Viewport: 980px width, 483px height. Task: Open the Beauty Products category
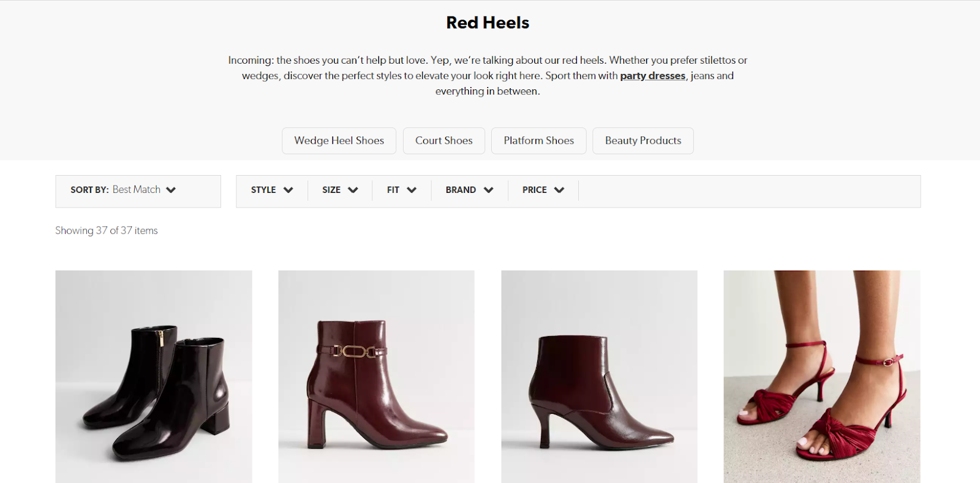click(643, 140)
